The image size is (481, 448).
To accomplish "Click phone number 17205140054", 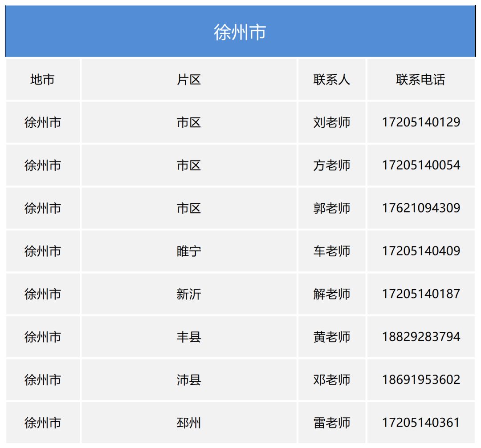I will [421, 165].
